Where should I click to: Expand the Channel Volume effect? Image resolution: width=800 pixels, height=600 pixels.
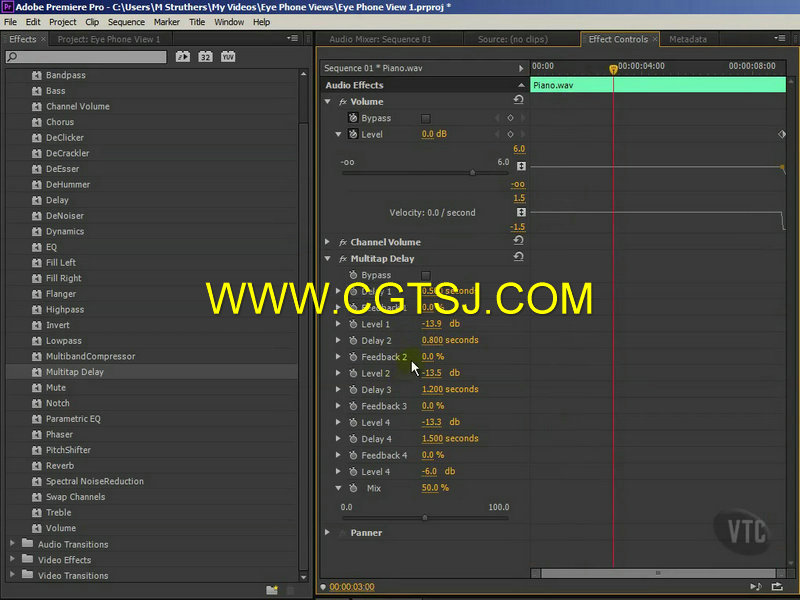328,242
